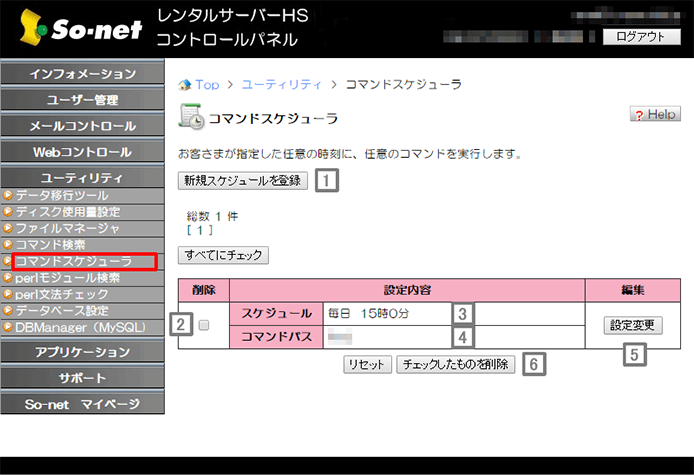
Task: Open the Webコントロール menu
Action: tap(82, 152)
